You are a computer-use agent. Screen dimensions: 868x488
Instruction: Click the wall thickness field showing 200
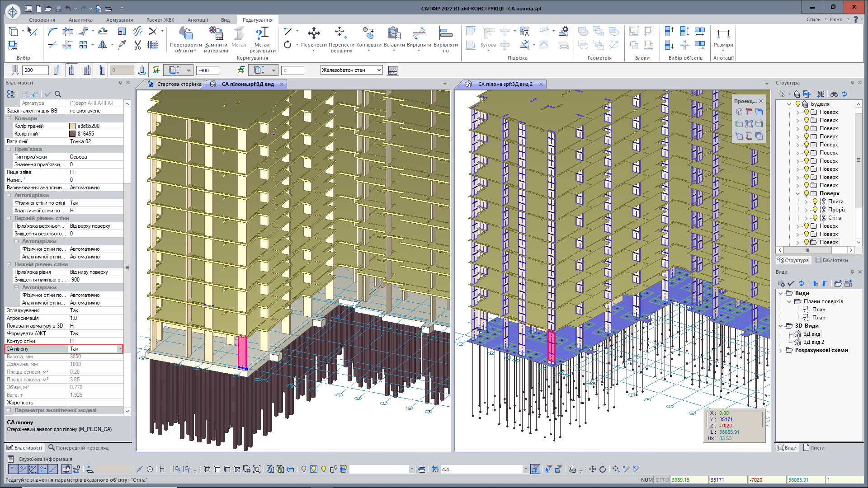point(35,70)
